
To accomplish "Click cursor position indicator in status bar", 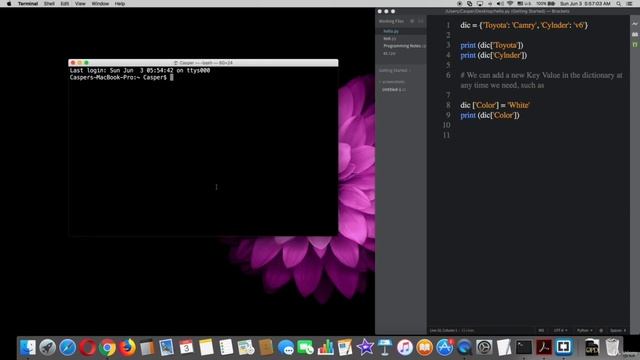I will [x=443, y=331].
